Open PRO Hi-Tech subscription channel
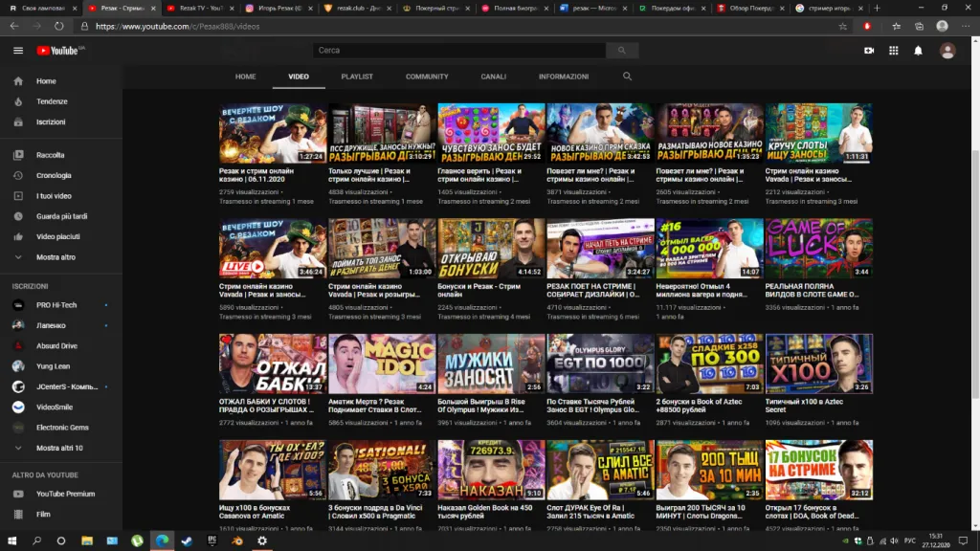Viewport: 980px width, 551px height. point(57,304)
